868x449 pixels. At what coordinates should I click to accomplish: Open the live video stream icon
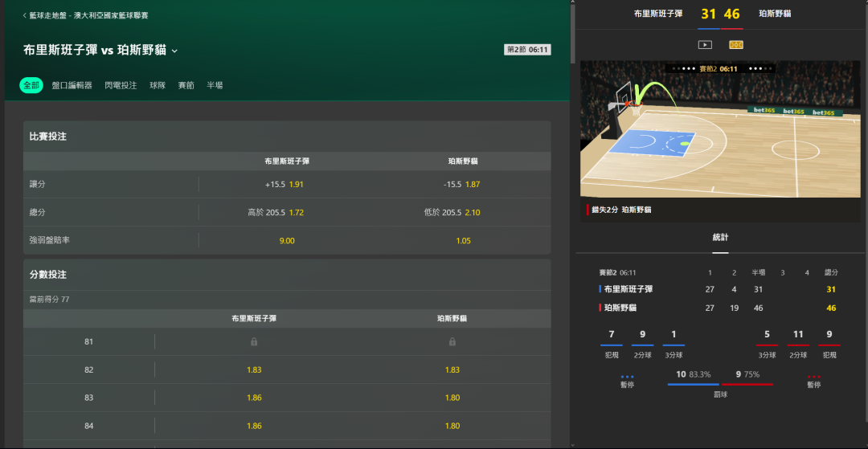click(705, 45)
